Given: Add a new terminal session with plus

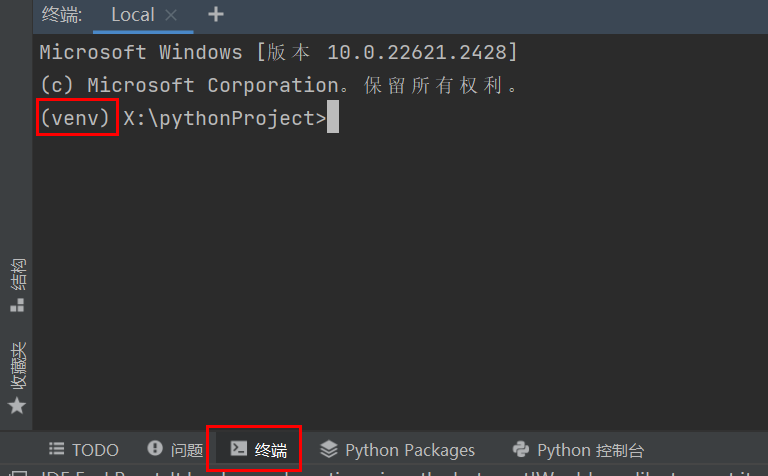Looking at the screenshot, I should tap(215, 14).
